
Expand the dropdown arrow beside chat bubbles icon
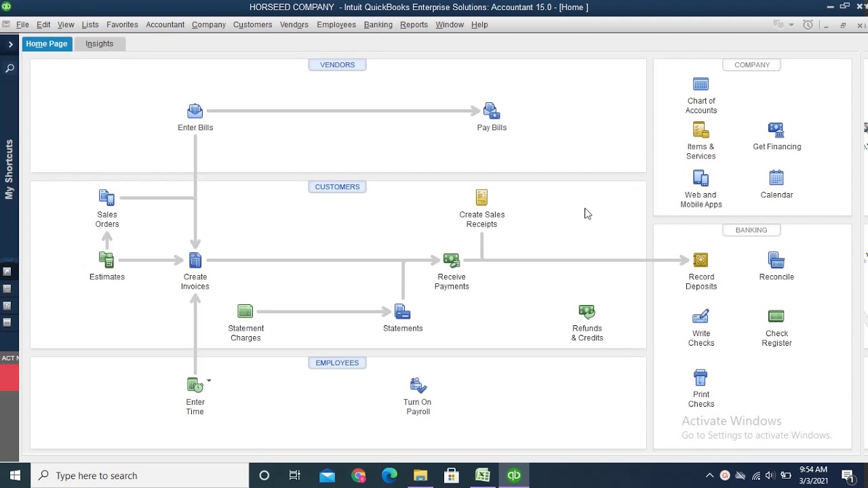pyautogui.click(x=791, y=25)
